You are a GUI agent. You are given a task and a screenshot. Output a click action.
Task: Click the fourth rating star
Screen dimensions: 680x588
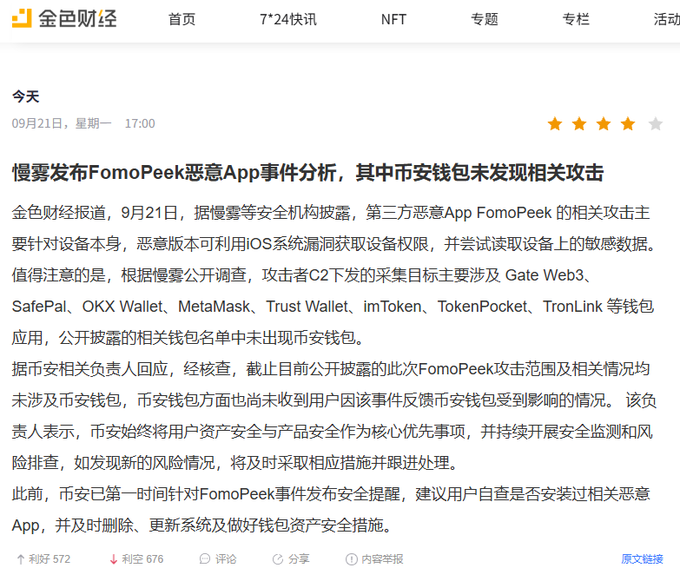click(x=628, y=124)
